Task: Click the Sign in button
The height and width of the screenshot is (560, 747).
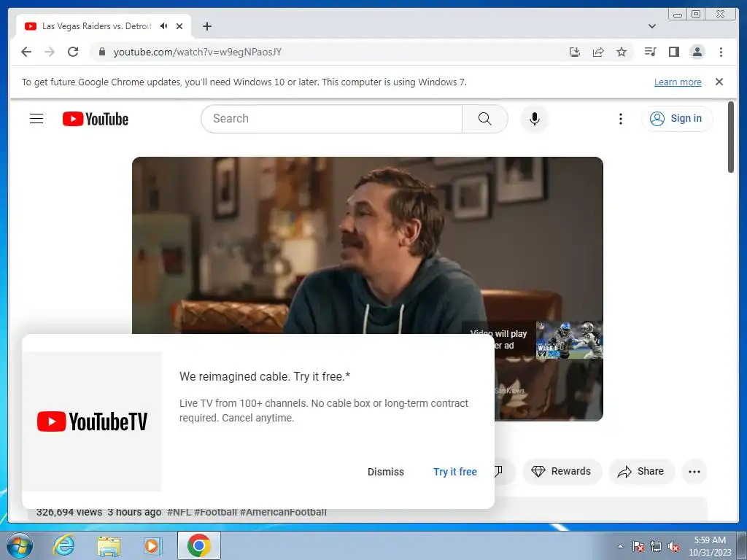Action: (x=677, y=119)
